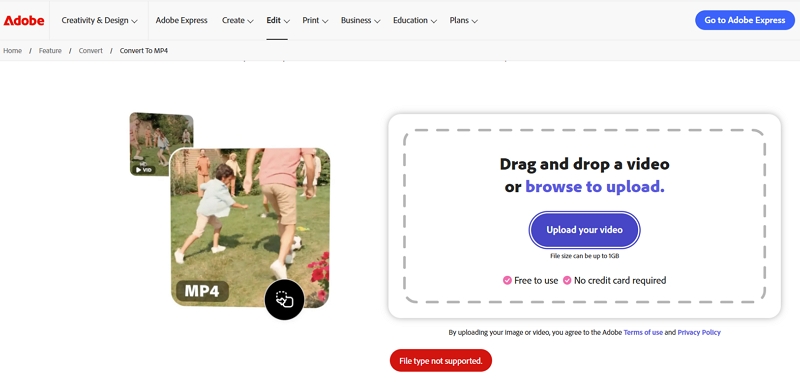Click the browse to upload link
Image resolution: width=800 pixels, height=382 pixels.
click(x=595, y=187)
